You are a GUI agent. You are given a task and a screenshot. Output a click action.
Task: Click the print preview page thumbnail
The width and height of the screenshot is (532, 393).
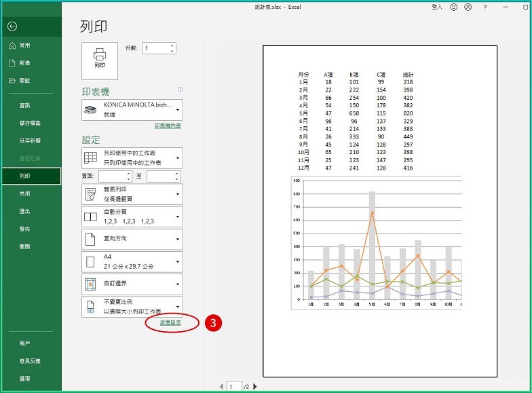tap(380, 211)
